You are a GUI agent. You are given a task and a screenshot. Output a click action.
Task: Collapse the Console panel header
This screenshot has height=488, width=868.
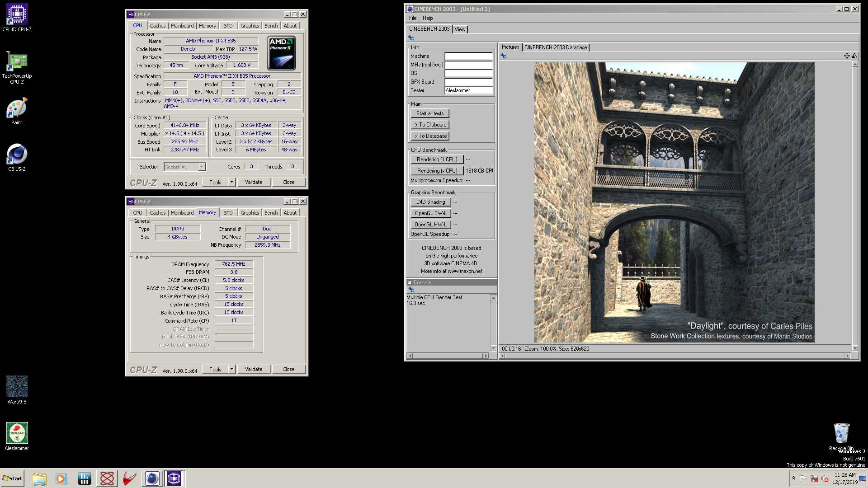tap(410, 282)
